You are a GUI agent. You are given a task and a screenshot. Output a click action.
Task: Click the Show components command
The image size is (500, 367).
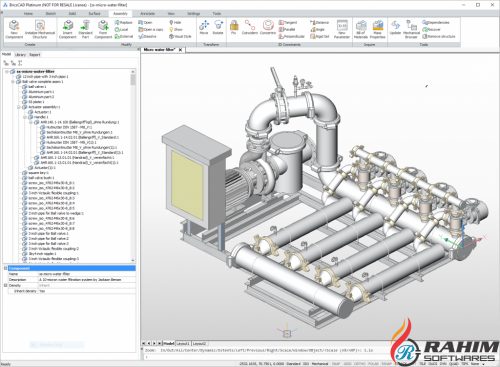pos(176,29)
